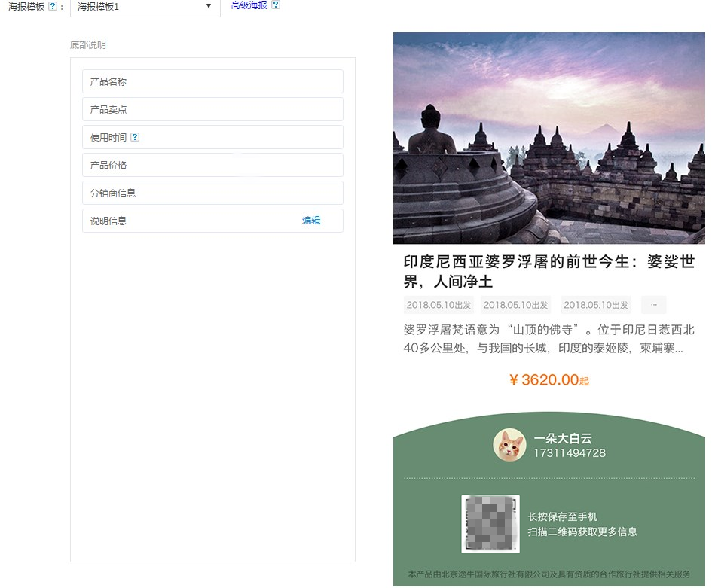Click the blurred QR code image

click(490, 524)
